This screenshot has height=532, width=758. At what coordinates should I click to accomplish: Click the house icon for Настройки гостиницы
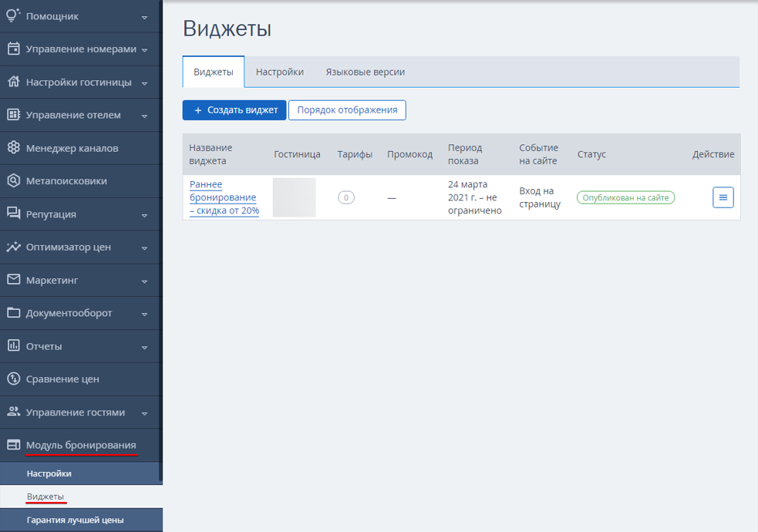(14, 82)
